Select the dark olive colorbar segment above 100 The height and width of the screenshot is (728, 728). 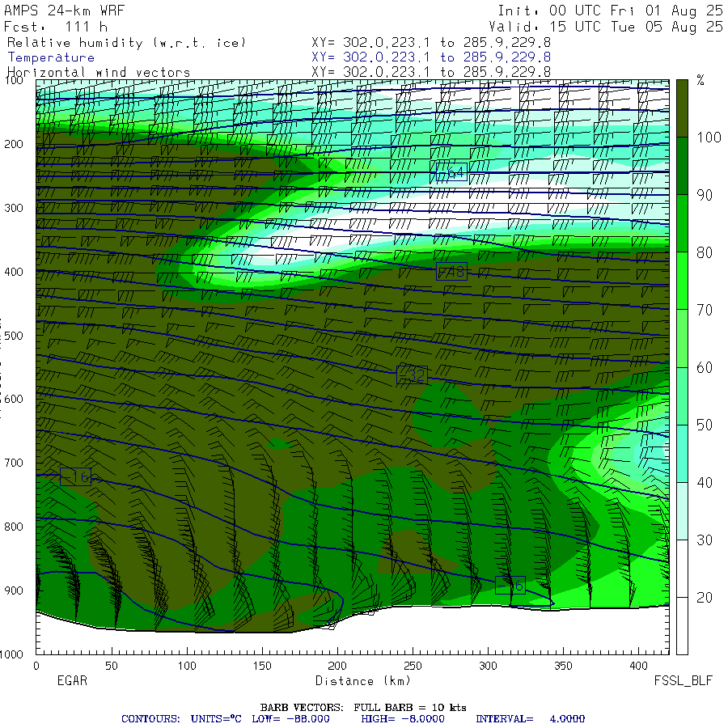tap(682, 108)
